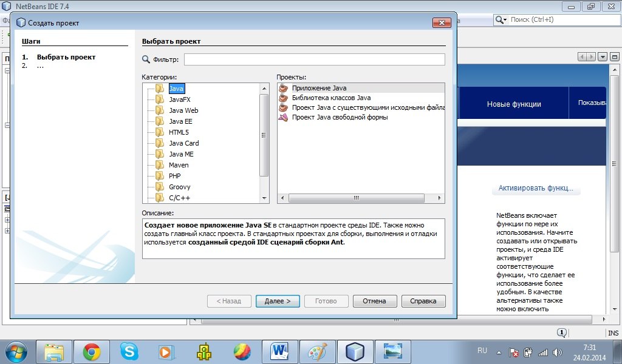622x364 pixels.
Task: Click the projects list scroll-right arrow
Action: (x=440, y=198)
